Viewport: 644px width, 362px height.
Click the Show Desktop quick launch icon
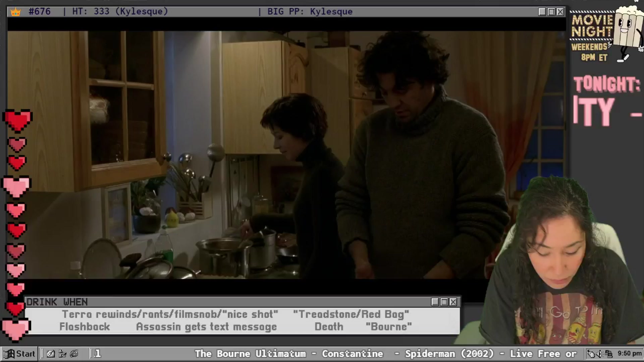(51, 354)
